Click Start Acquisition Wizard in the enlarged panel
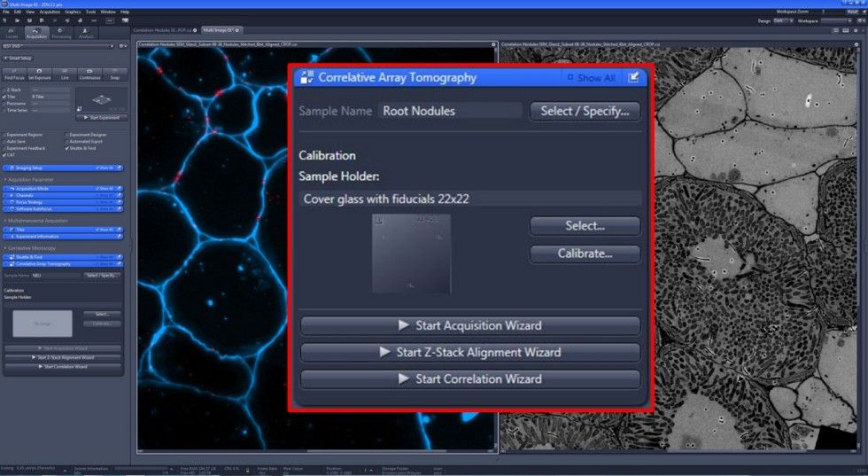Viewport: 868px width, 476px height. (x=470, y=326)
